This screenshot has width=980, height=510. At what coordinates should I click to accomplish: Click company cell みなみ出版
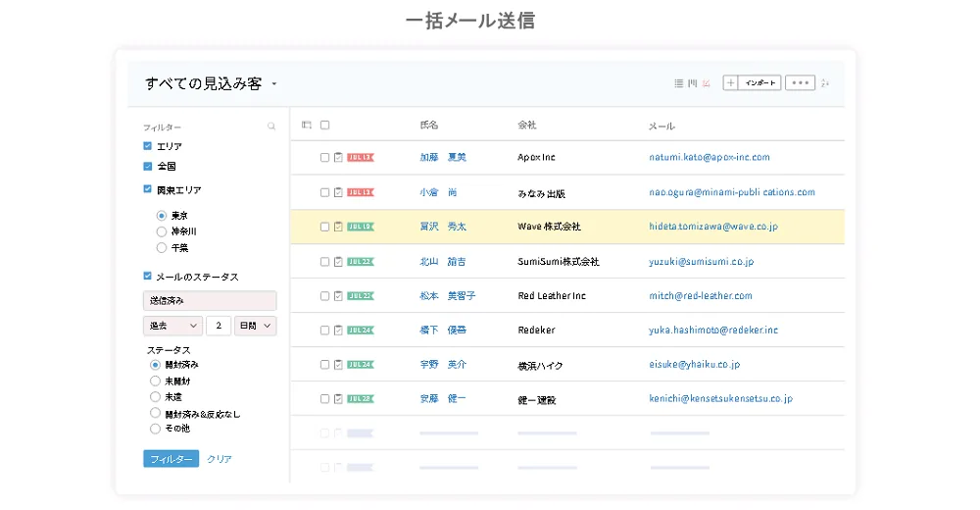541,193
